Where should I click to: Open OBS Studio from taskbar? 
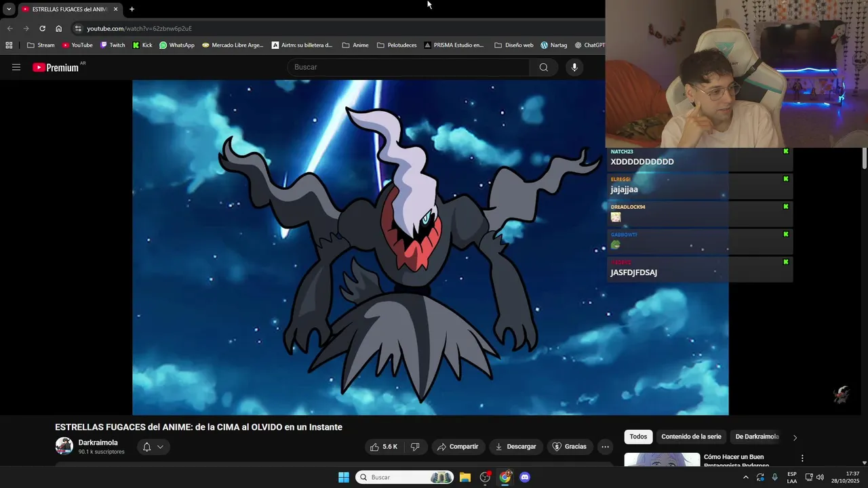pyautogui.click(x=485, y=477)
